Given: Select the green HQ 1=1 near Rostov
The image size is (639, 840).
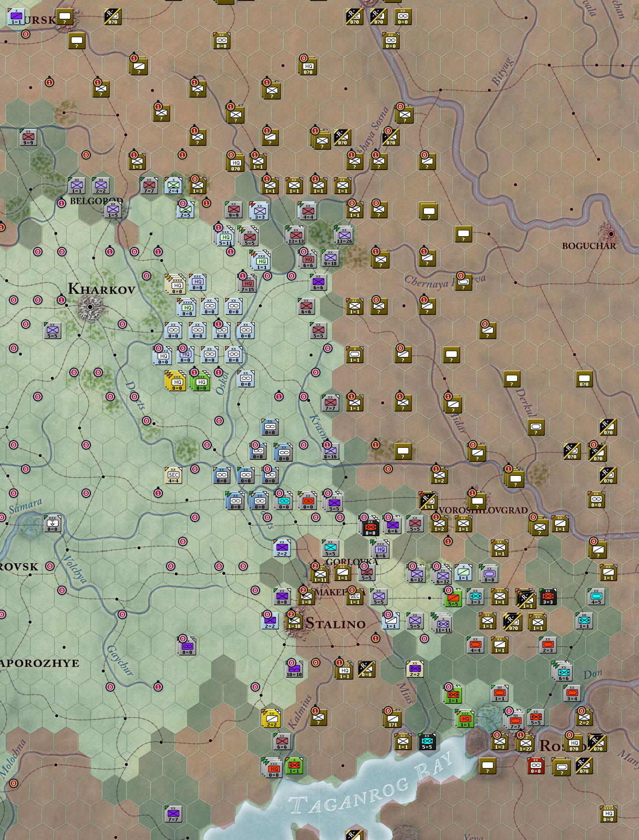Looking at the screenshot, I should pyautogui.click(x=465, y=719).
